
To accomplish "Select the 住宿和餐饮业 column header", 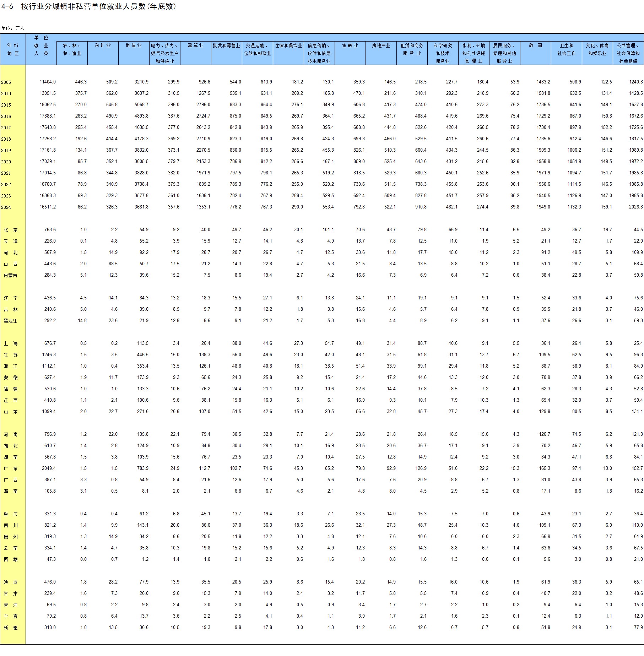I will tap(288, 45).
